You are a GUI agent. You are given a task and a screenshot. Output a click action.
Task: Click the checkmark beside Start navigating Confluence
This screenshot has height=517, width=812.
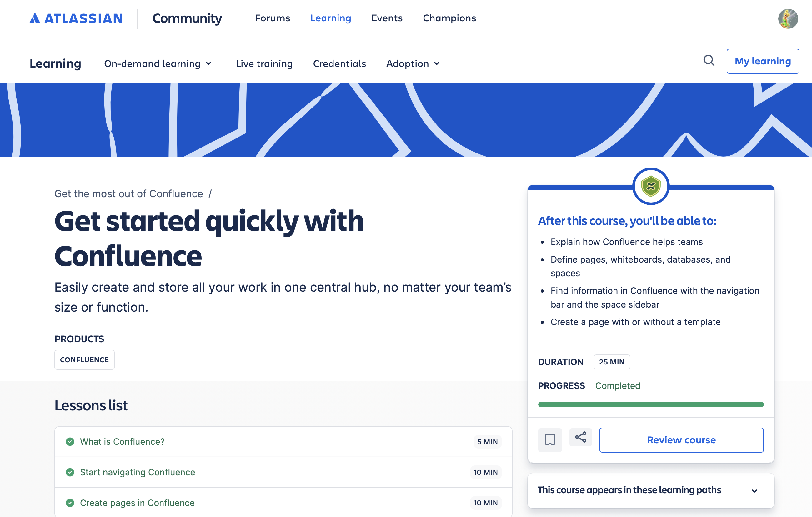70,473
